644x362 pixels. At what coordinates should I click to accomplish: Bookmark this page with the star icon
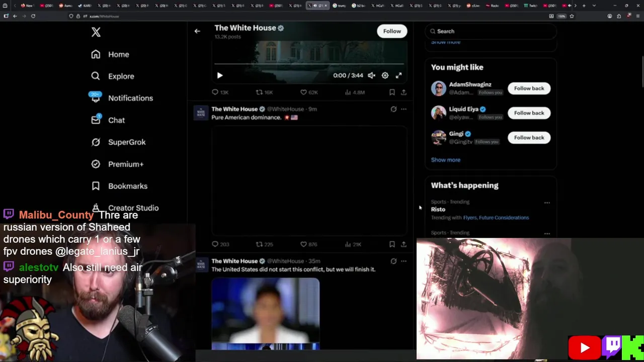tap(572, 16)
